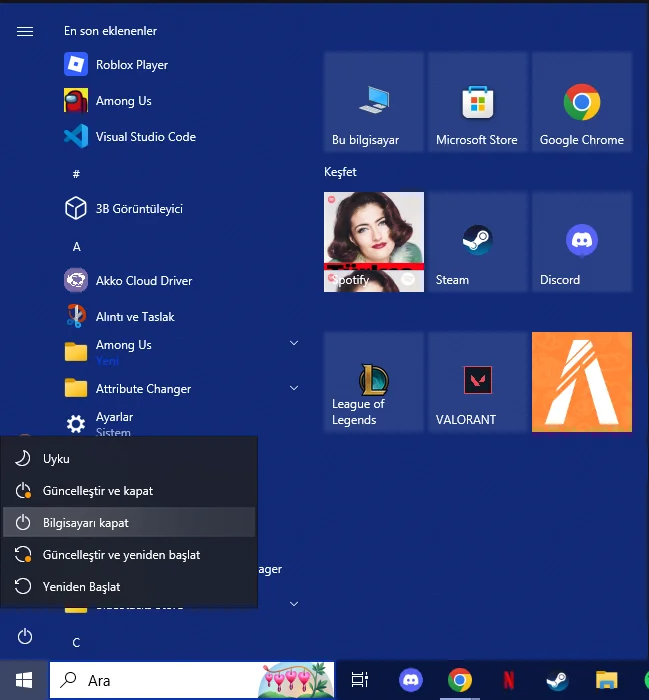This screenshot has height=700, width=649.
Task: Select Yeniden Başlat to restart
Action: tap(129, 587)
